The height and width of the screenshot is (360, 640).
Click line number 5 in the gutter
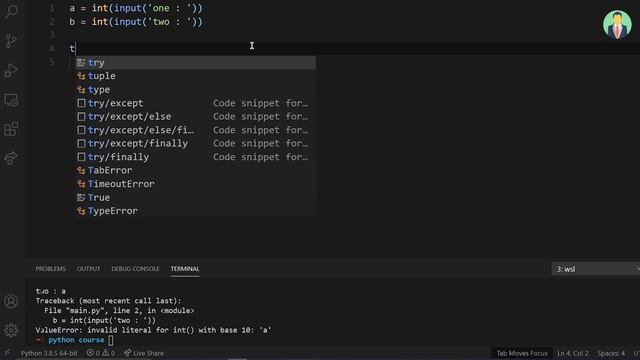click(52, 62)
